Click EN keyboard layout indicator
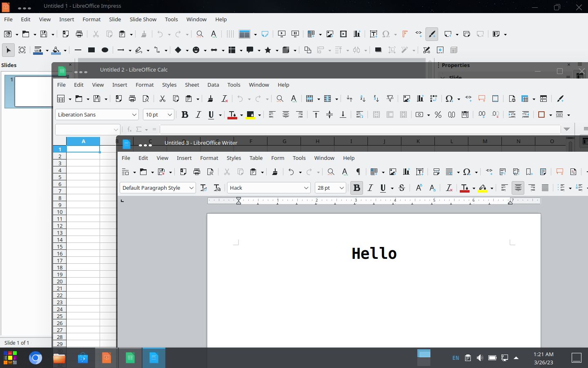Image resolution: width=588 pixels, height=368 pixels. [456, 358]
